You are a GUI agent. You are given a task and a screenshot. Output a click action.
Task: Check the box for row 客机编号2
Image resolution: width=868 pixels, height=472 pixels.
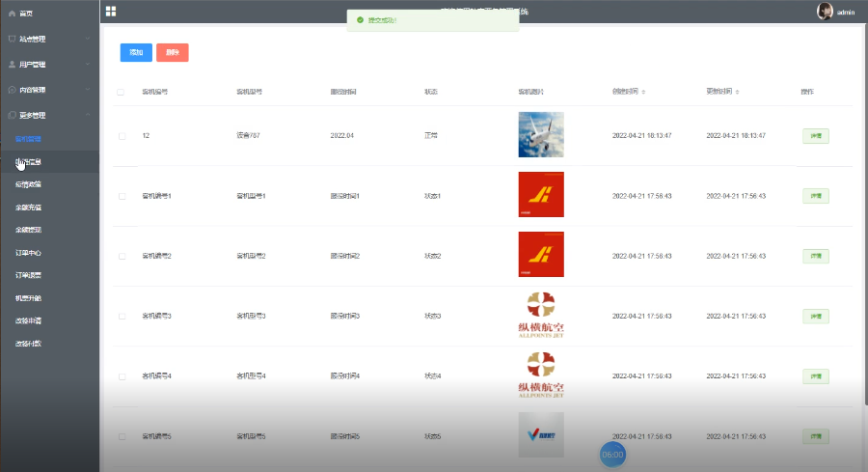click(x=122, y=256)
